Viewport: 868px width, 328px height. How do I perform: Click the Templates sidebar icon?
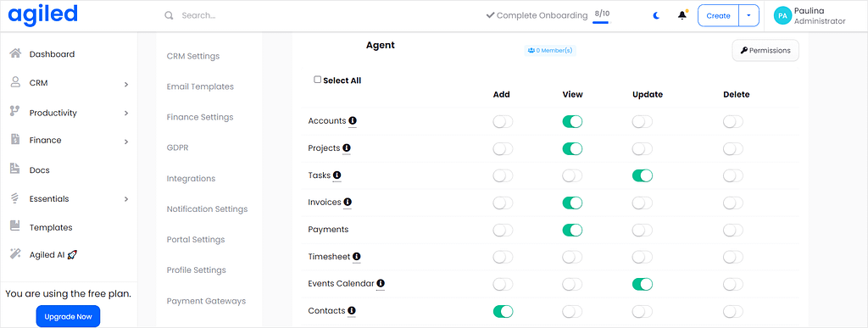15,225
